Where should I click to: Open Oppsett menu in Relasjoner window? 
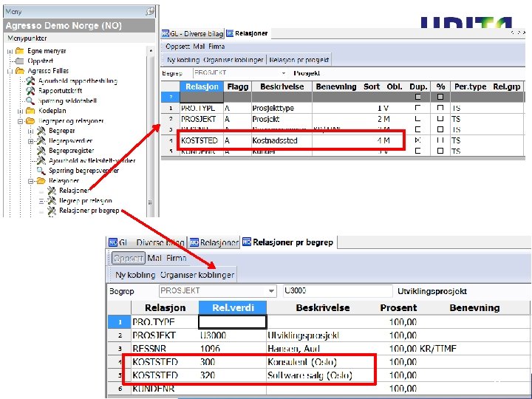177,47
